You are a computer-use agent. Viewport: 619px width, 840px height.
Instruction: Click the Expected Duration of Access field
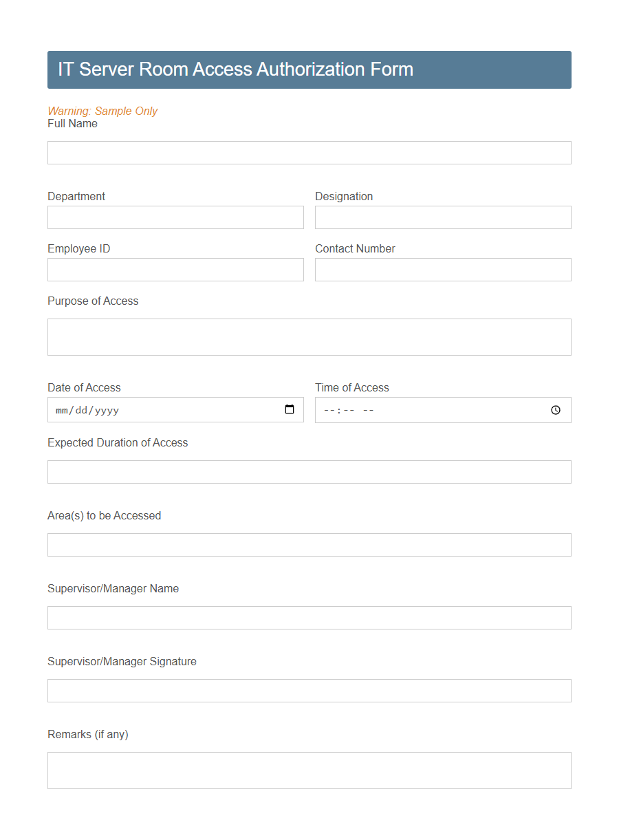(x=309, y=471)
